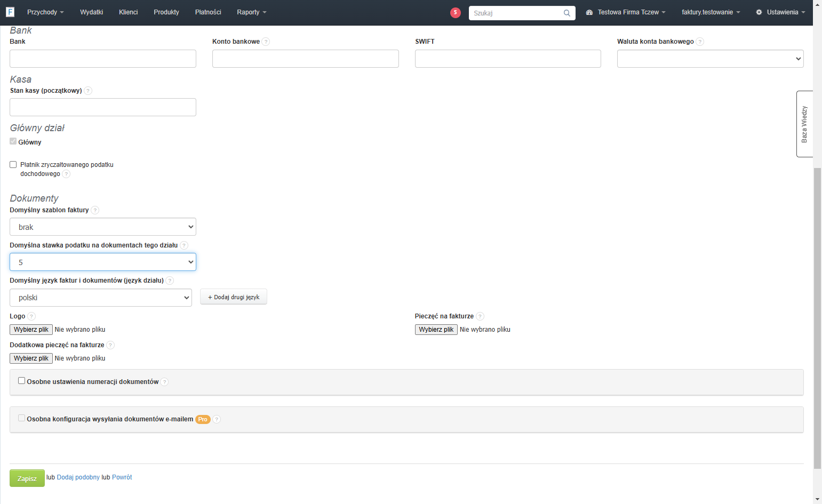Click the vertical page scrollbar thumb
The height and width of the screenshot is (504, 822).
pos(817,318)
